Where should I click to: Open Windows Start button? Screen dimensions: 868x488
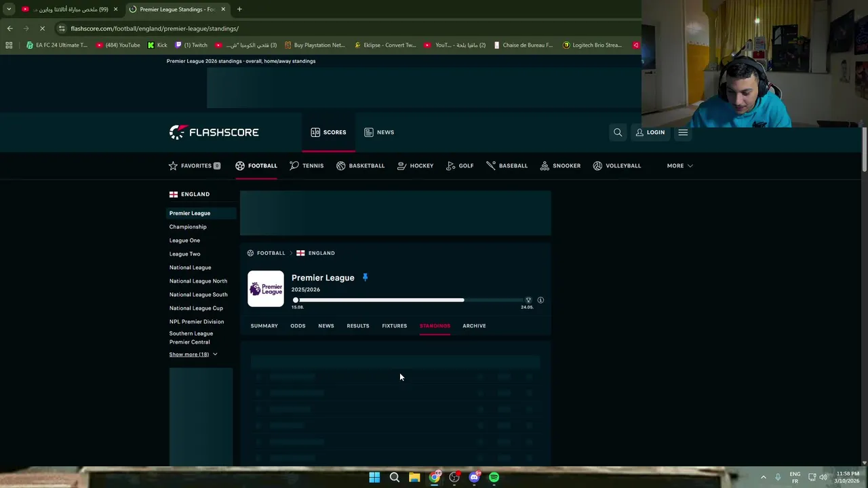coord(374,477)
